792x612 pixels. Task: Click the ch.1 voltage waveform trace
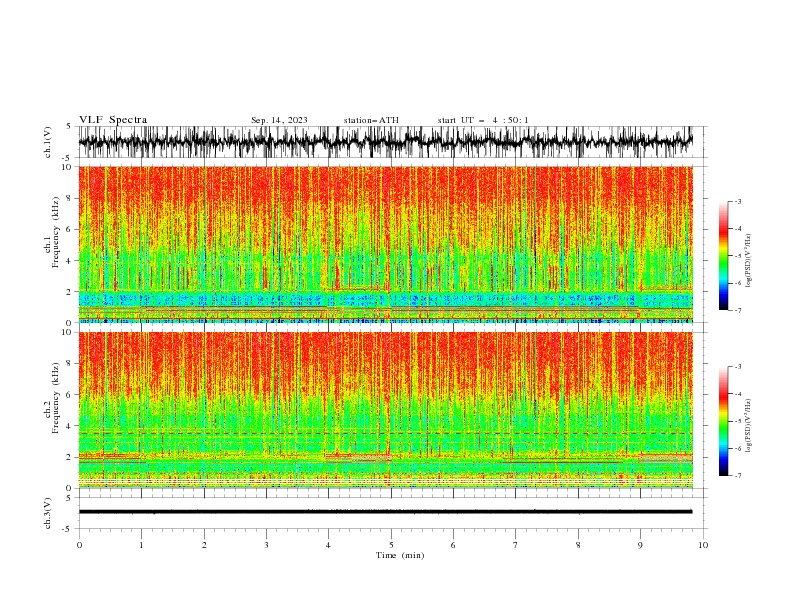[385, 142]
